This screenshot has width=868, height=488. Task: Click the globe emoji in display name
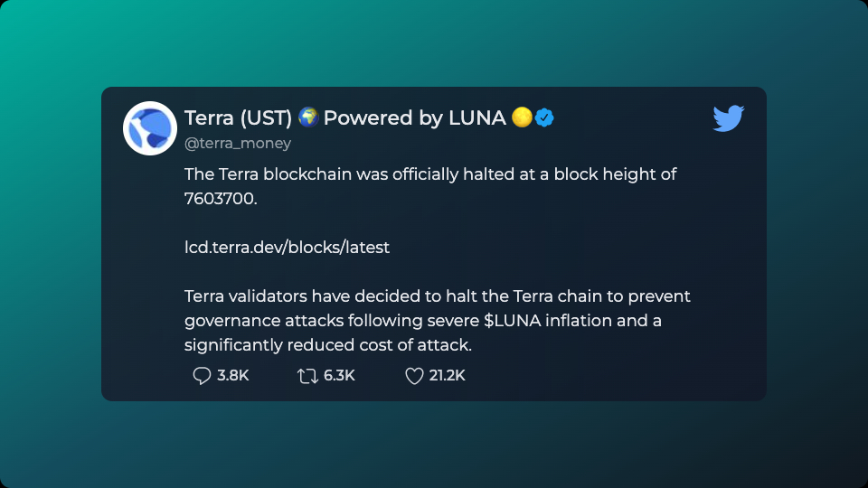click(308, 117)
